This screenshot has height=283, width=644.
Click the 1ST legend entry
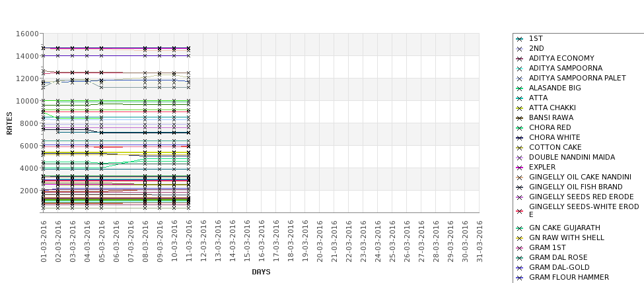click(x=536, y=38)
